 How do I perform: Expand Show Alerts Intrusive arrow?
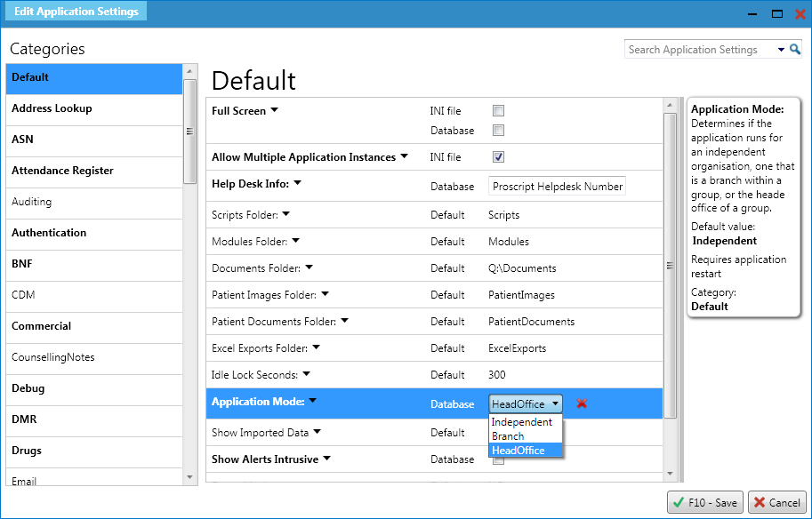(x=327, y=459)
